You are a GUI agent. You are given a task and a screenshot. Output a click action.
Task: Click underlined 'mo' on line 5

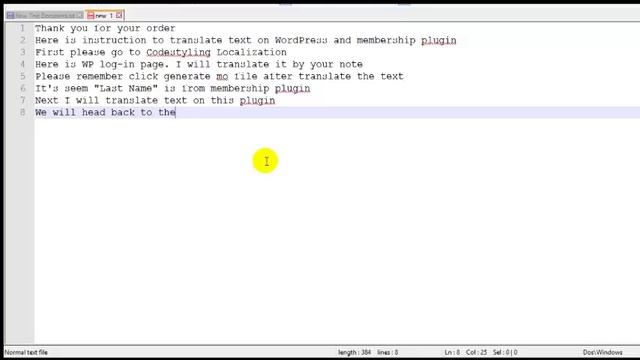click(222, 76)
